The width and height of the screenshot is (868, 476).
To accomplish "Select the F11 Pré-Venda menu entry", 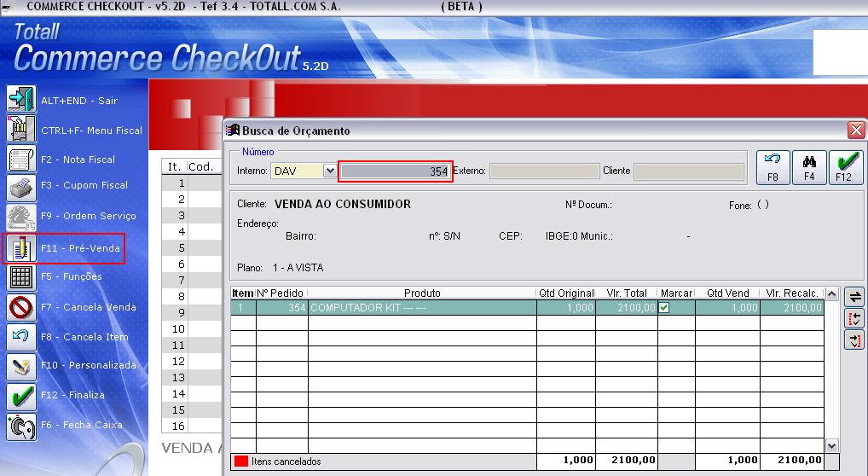I will pos(80,248).
